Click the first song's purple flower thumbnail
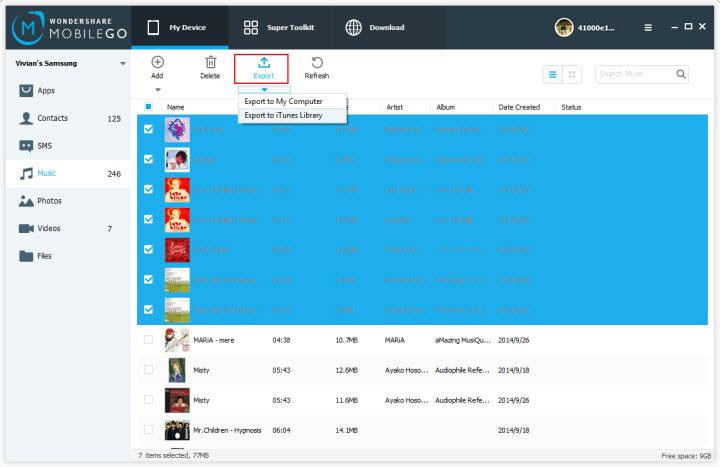 click(x=177, y=129)
